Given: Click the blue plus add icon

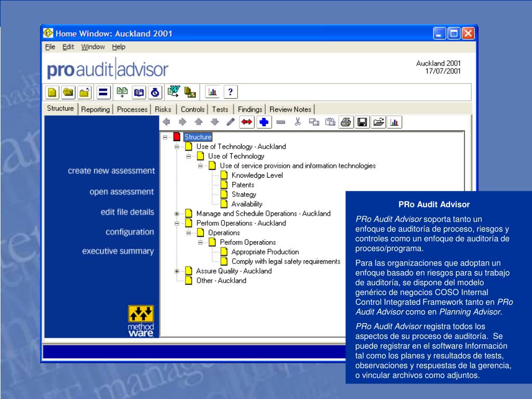Looking at the screenshot, I should pos(264,122).
